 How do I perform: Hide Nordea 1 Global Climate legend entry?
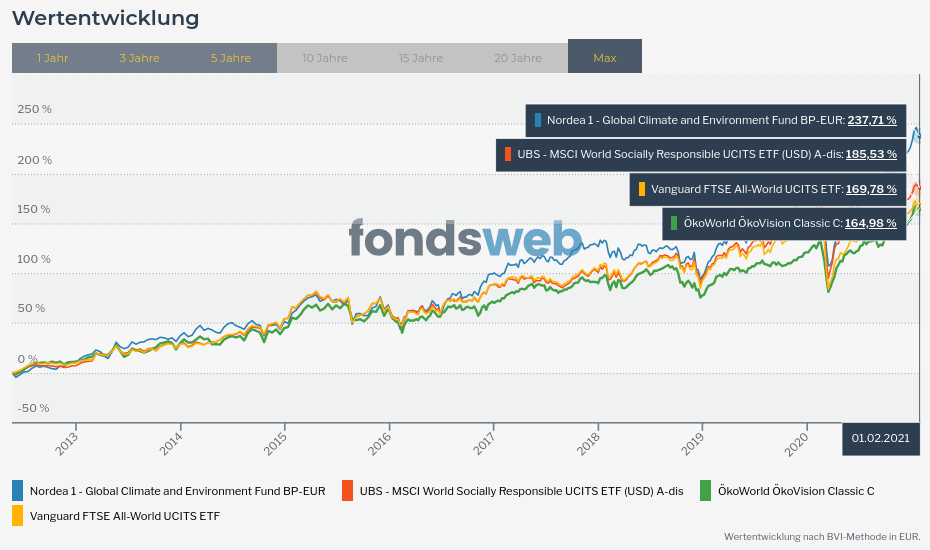pos(177,491)
